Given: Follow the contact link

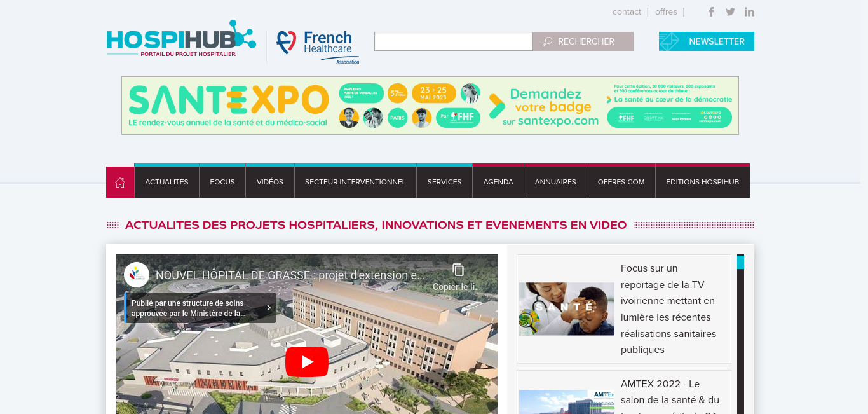Looking at the screenshot, I should click(627, 12).
